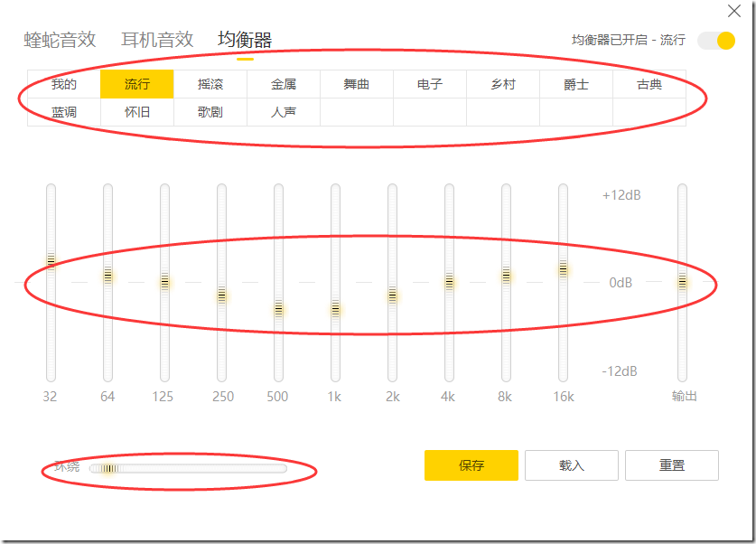Screen dimensions: 756x544
Task: Select the 流行 preset
Action: click(136, 83)
